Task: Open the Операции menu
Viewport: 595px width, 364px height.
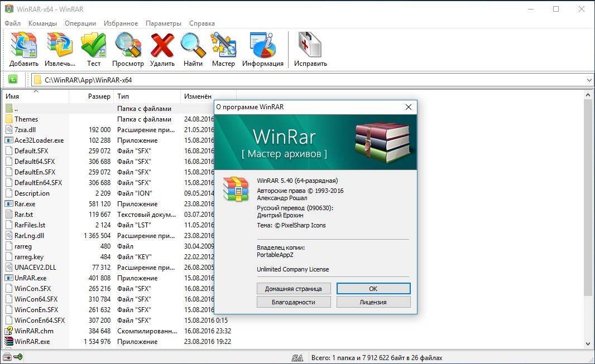Action: 80,23
